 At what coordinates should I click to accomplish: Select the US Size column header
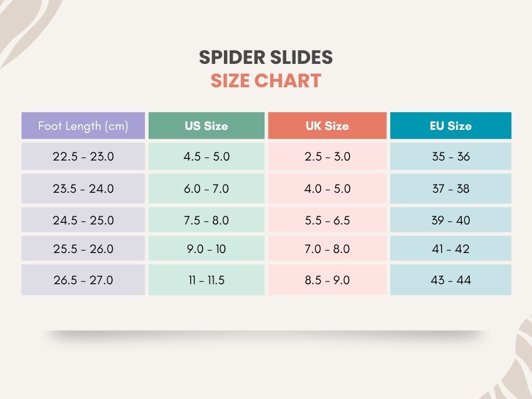[206, 126]
